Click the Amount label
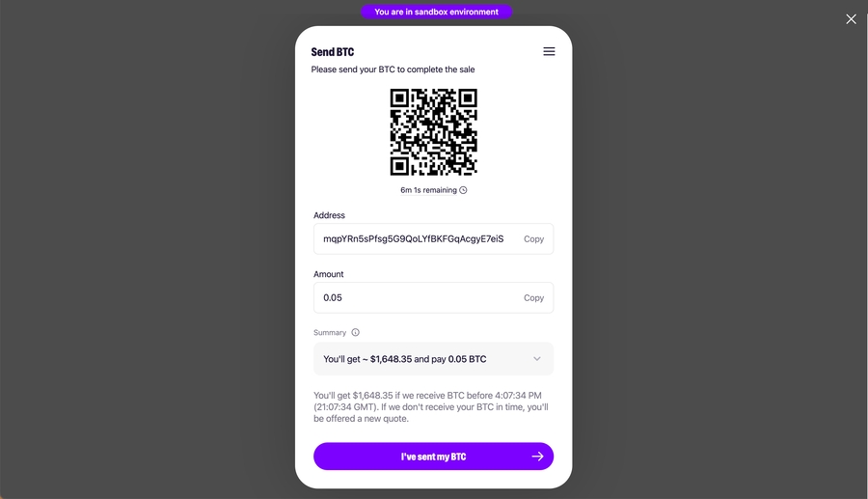The height and width of the screenshot is (499, 868). coord(328,274)
